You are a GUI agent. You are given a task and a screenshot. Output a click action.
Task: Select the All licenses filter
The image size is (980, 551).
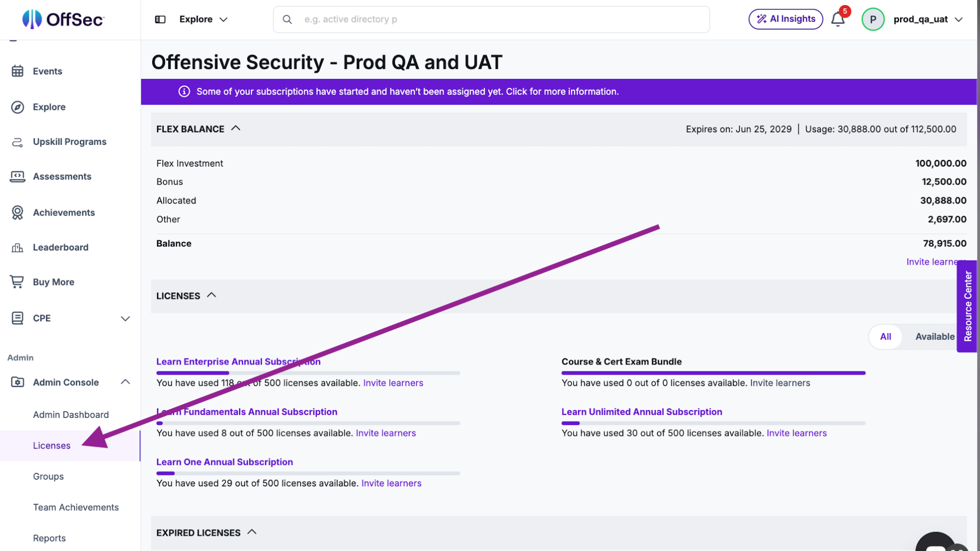tap(885, 337)
